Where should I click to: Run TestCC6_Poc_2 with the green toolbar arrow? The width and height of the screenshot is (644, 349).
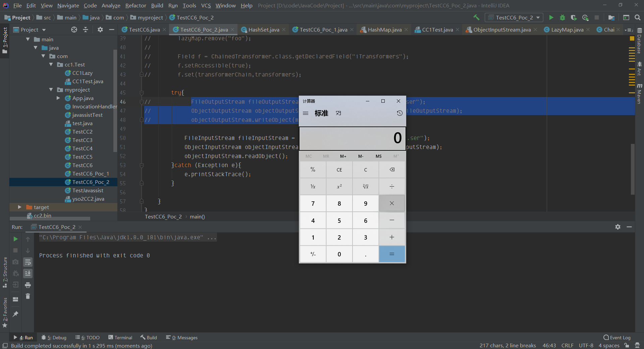coord(551,17)
